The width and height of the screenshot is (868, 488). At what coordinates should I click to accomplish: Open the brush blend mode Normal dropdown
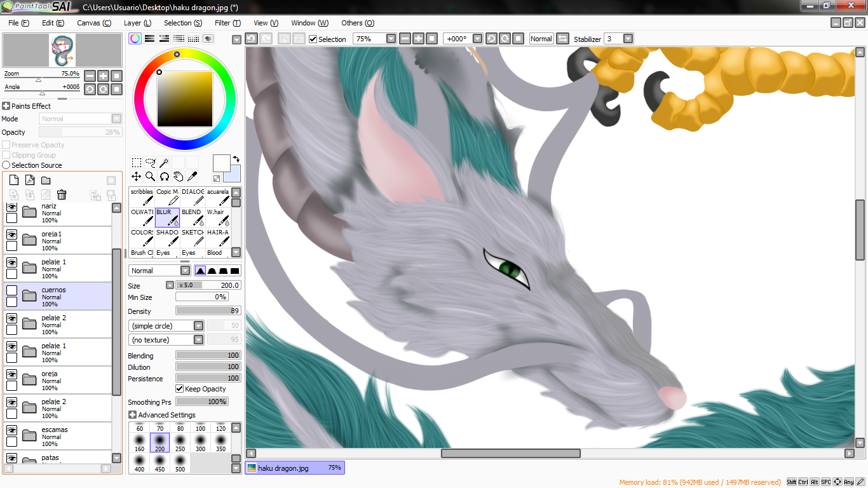coord(185,271)
